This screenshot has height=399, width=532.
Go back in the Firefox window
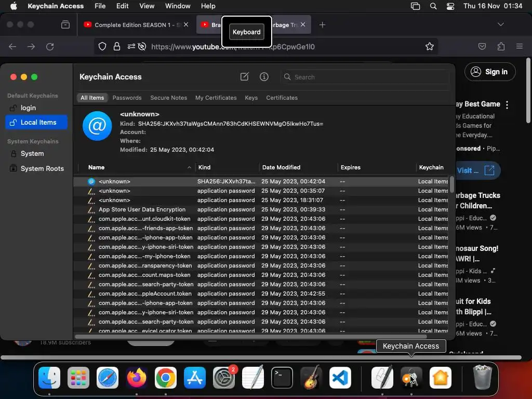(x=12, y=46)
